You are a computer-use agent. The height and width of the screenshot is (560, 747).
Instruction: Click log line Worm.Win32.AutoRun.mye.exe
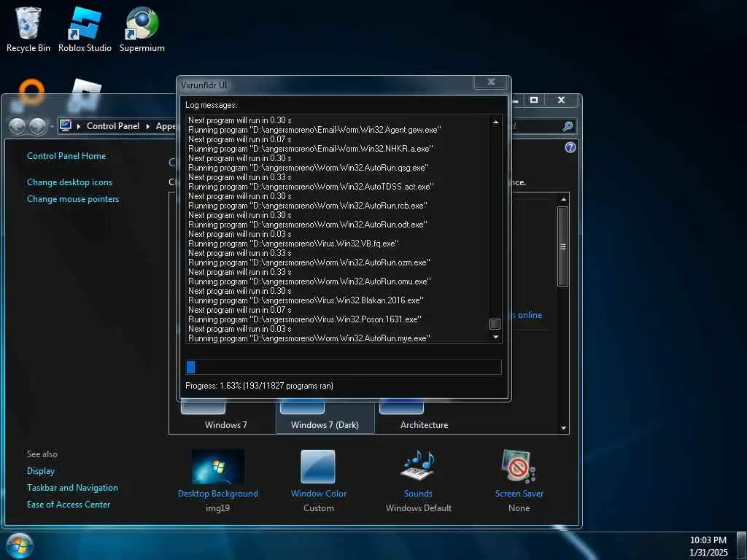(x=309, y=338)
